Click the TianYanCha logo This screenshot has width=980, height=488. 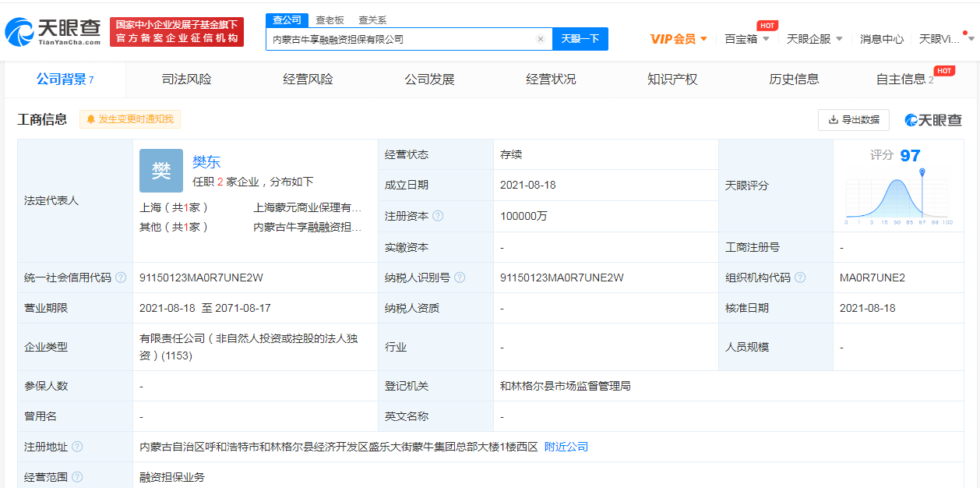[x=53, y=31]
